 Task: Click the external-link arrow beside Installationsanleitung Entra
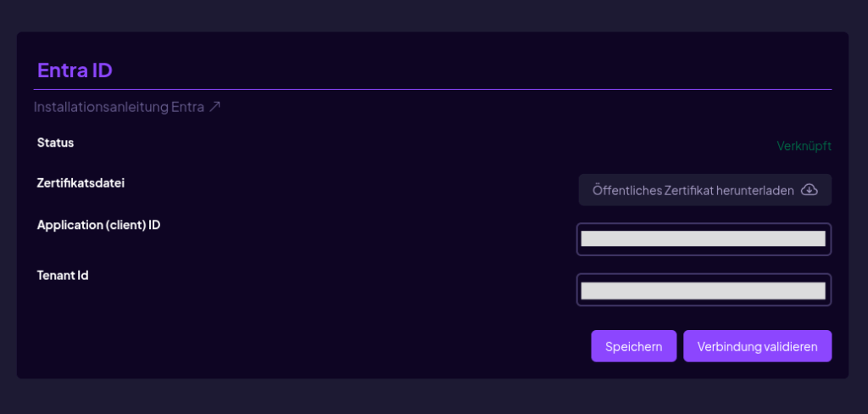214,106
